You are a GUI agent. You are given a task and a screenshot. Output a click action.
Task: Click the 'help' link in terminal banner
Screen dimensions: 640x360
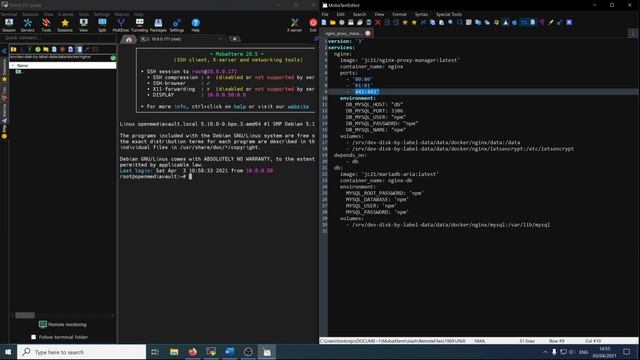[x=240, y=107]
